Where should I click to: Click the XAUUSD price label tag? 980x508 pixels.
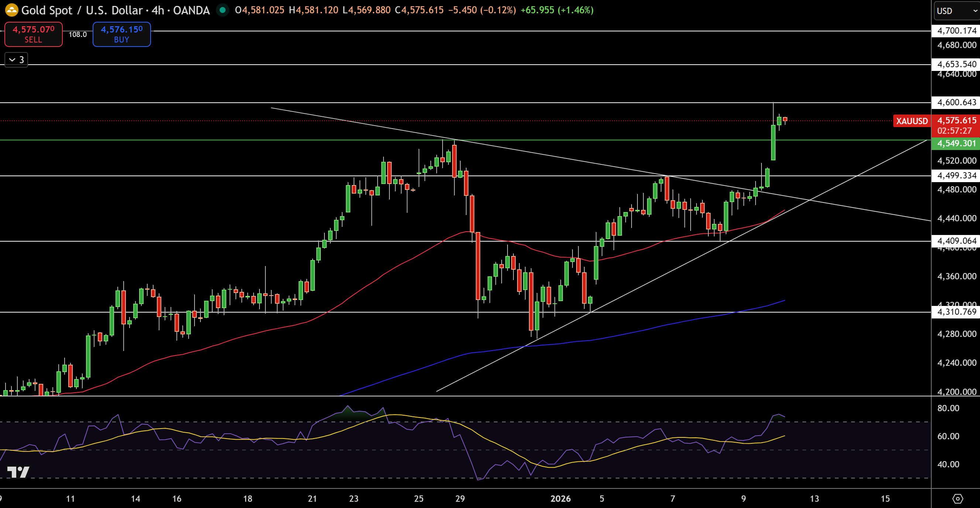(x=911, y=121)
